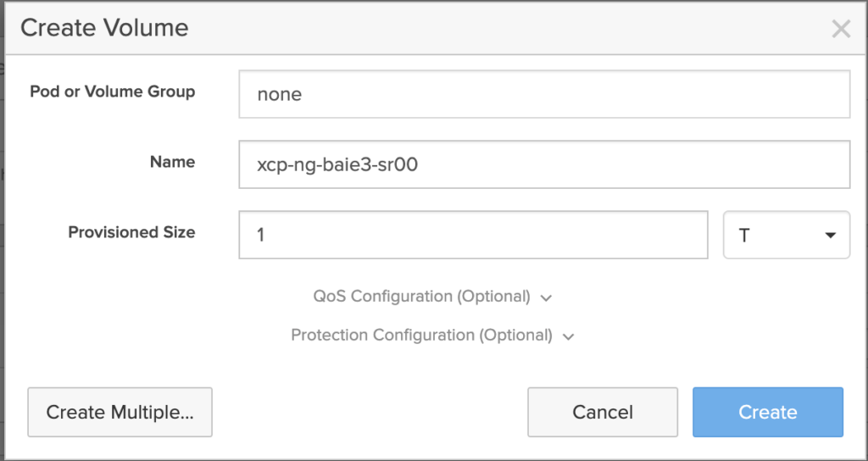Screen dimensions: 868x461
Task: Click the value 1 in Provisioned Size
Action: pos(261,235)
